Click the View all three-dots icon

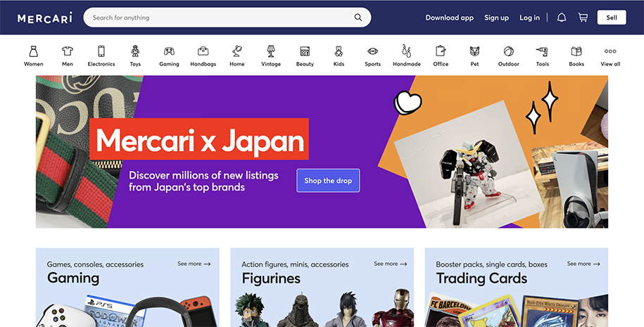(x=610, y=52)
